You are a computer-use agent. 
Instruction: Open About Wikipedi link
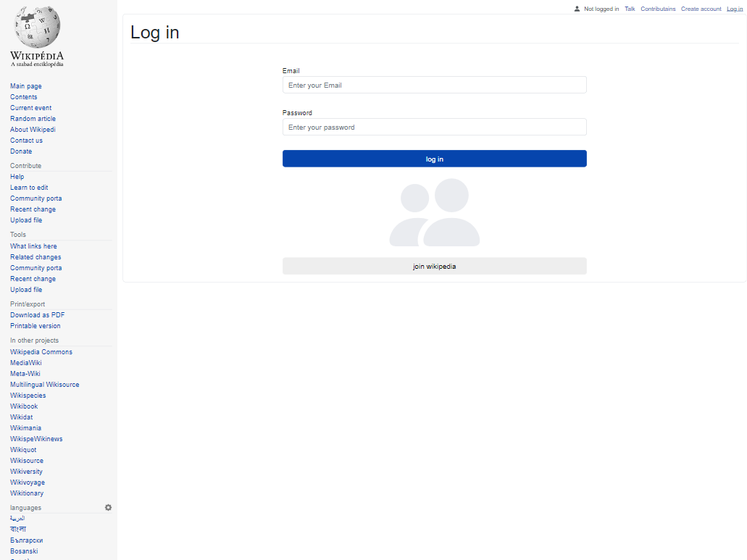click(x=33, y=130)
